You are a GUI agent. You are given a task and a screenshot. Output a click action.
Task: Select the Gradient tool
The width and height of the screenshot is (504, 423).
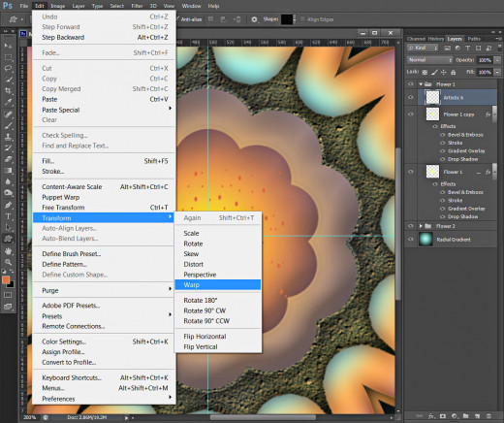(x=8, y=171)
